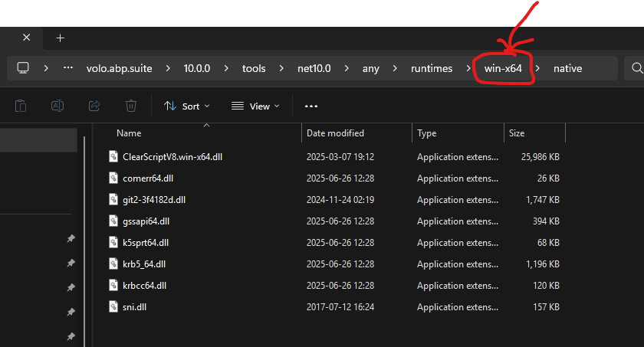644x347 pixels.
Task: Open the See more three-dots menu
Action: 310,106
